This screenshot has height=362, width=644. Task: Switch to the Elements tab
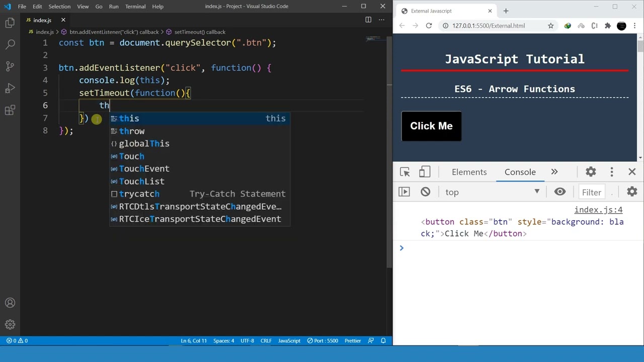(x=469, y=172)
